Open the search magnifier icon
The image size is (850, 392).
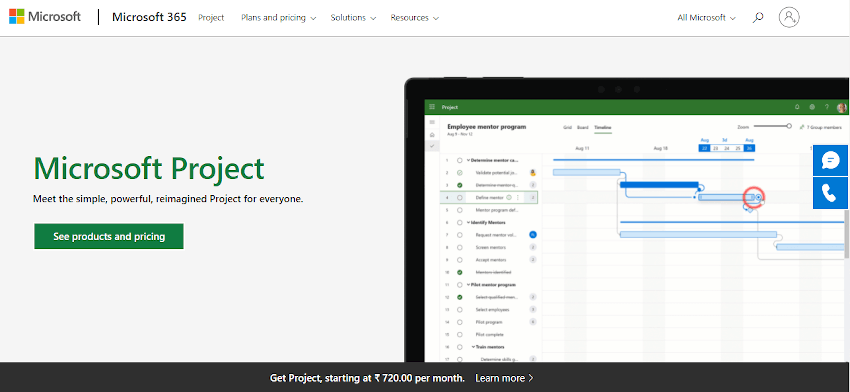point(758,17)
